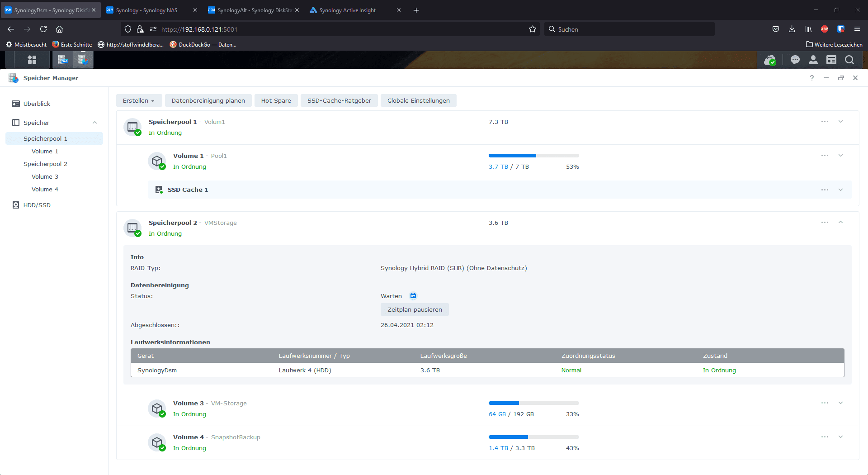Expand Volume 3 details
Viewport: 868px width, 475px height.
click(841, 403)
